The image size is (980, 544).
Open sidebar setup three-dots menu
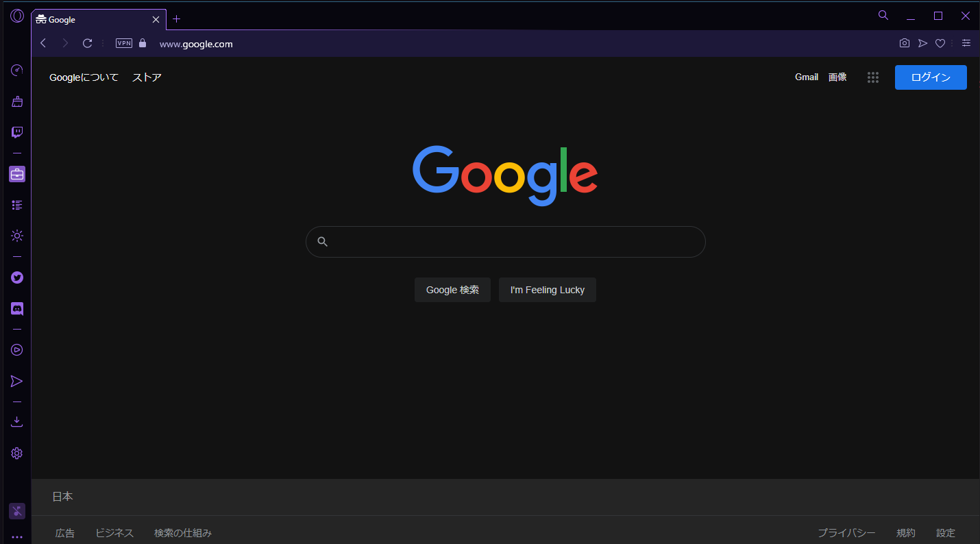(x=17, y=538)
